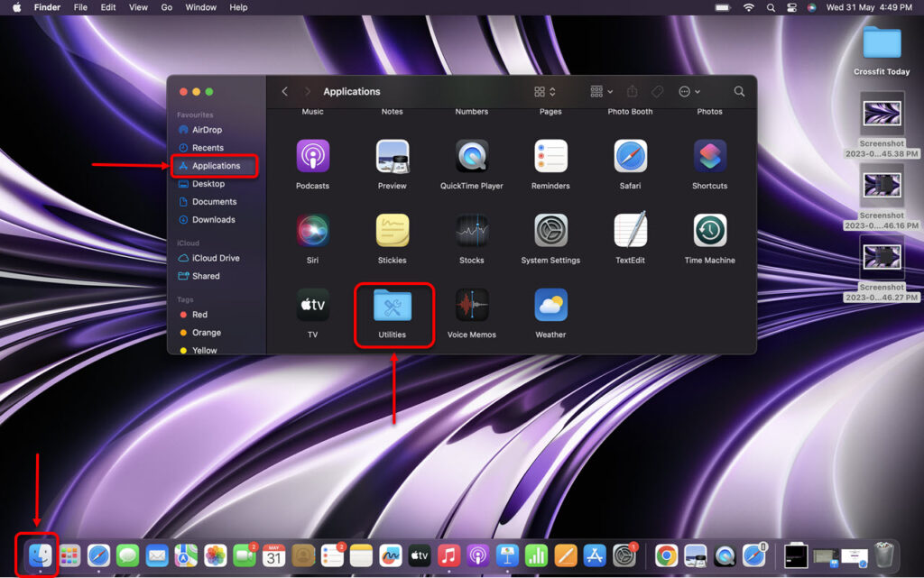Click the Share toolbar button

click(x=633, y=91)
